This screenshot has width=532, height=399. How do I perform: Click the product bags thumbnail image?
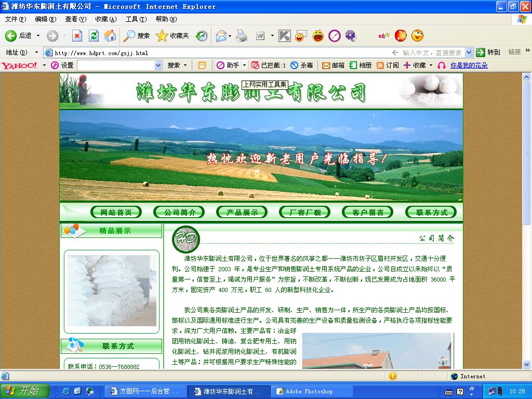[x=109, y=291]
